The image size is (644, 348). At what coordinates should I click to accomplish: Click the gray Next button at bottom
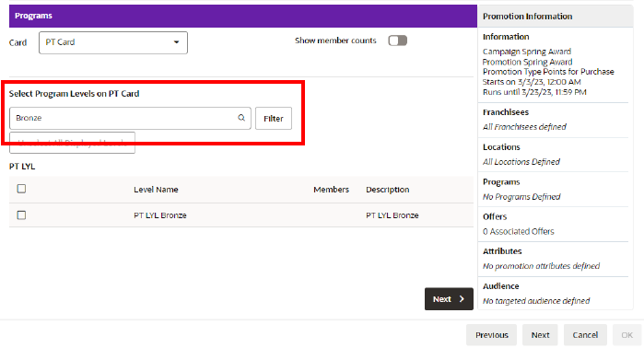click(x=540, y=335)
